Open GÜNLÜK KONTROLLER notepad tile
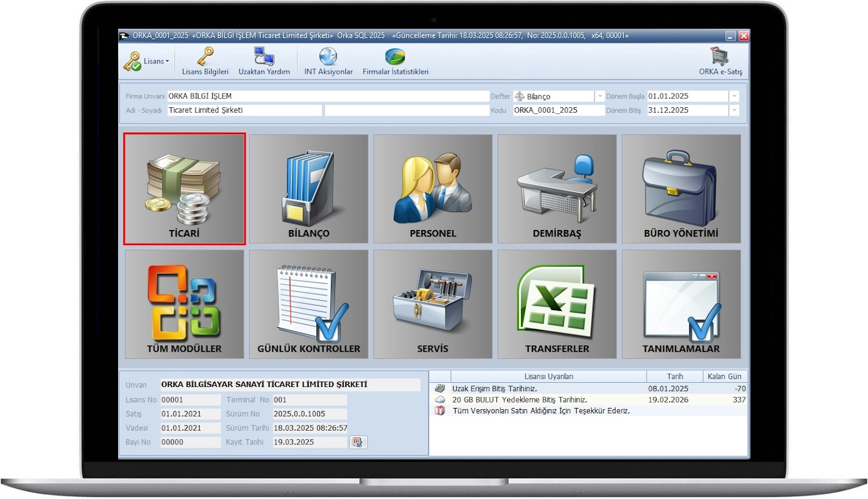 pos(309,304)
